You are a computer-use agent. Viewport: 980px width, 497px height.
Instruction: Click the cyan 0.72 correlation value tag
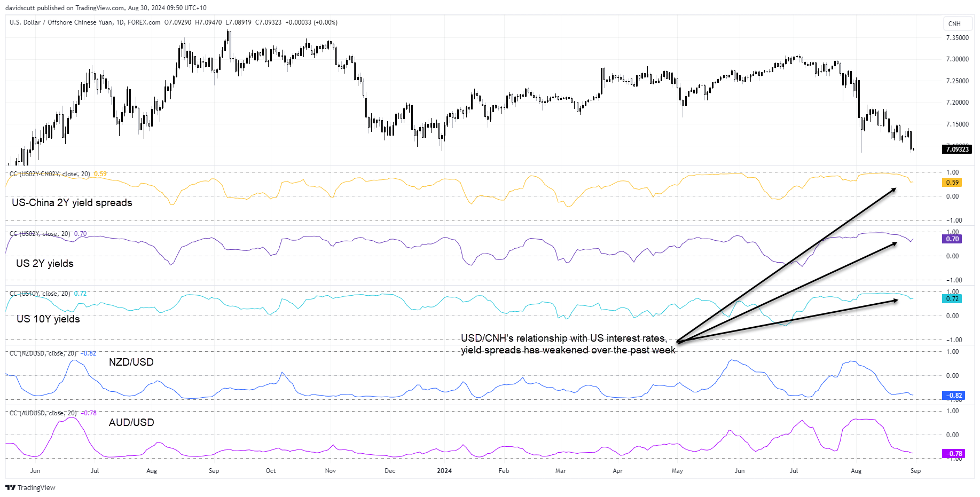click(952, 298)
